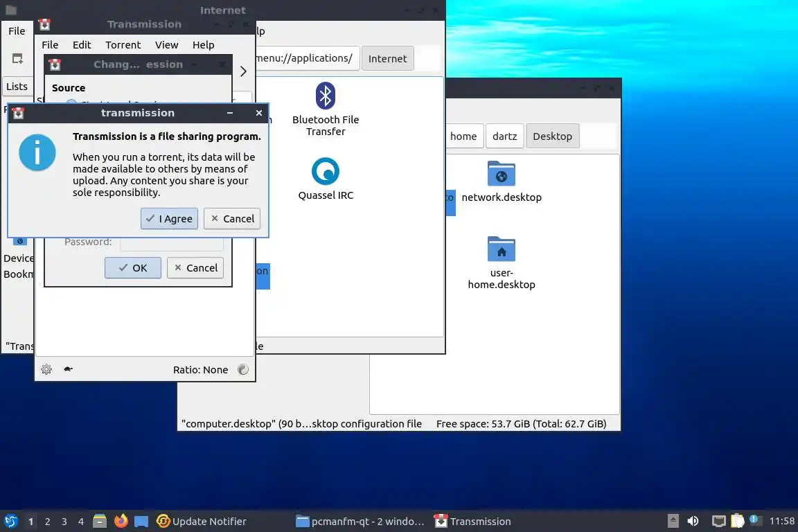Click the Free space status bar text
The image size is (798, 532).
pyautogui.click(x=521, y=423)
